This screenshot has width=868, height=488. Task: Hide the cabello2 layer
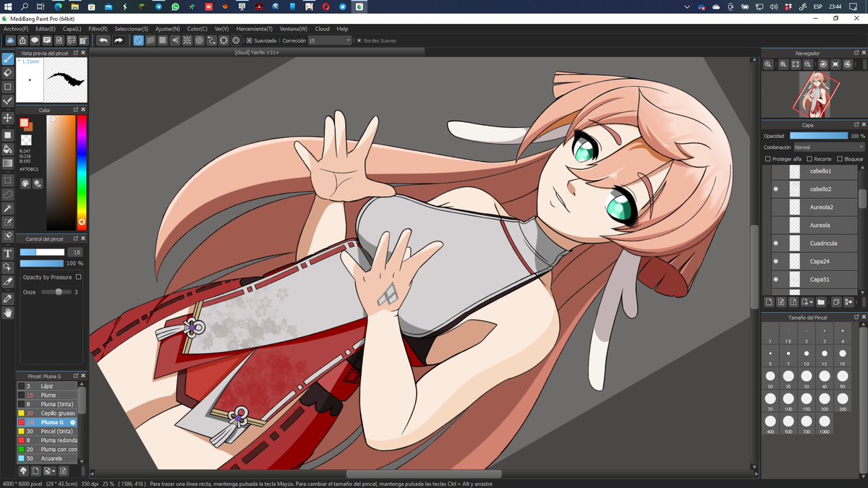(775, 189)
